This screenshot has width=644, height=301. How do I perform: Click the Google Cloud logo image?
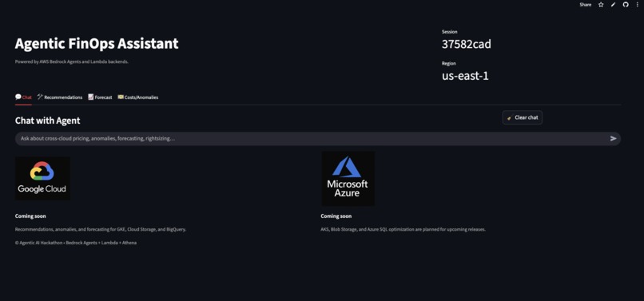click(x=42, y=178)
